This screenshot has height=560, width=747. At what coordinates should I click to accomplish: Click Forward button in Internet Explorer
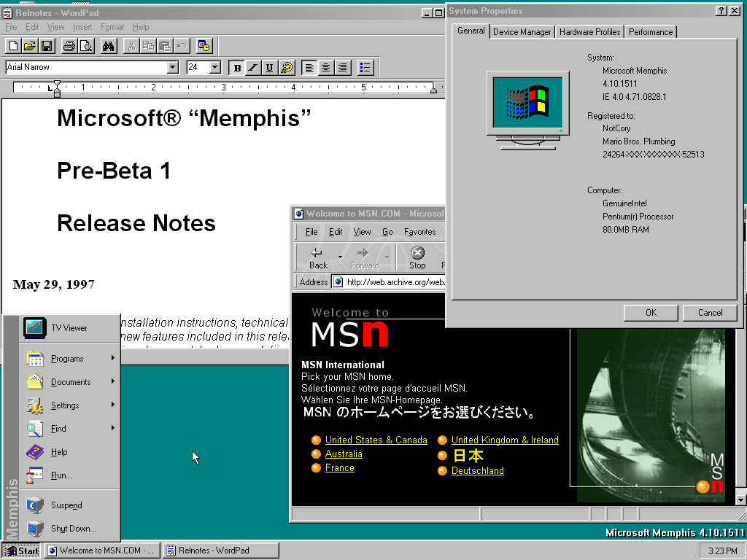(365, 258)
